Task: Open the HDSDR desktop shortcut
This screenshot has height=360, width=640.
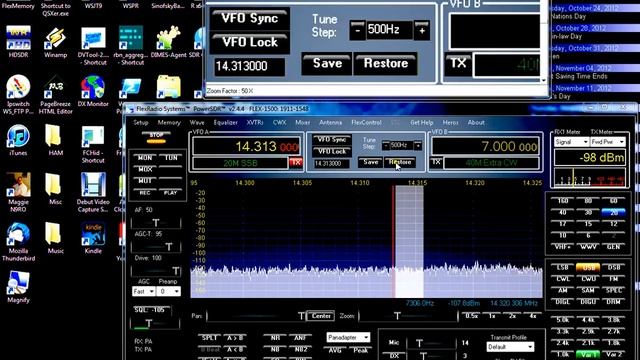Action: point(18,42)
